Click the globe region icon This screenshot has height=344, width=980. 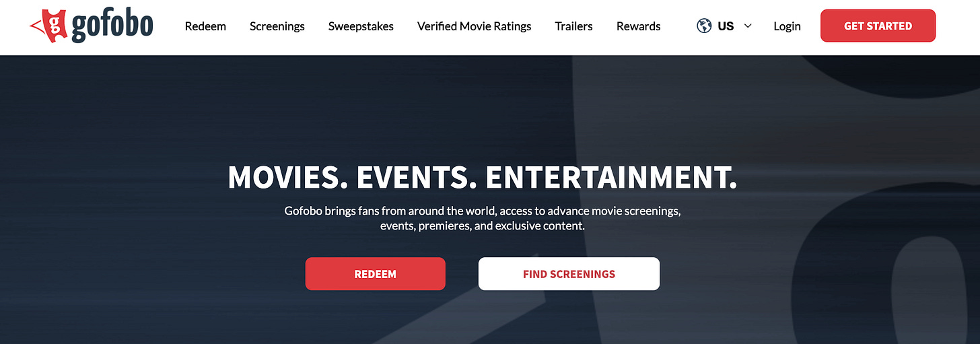(x=704, y=26)
